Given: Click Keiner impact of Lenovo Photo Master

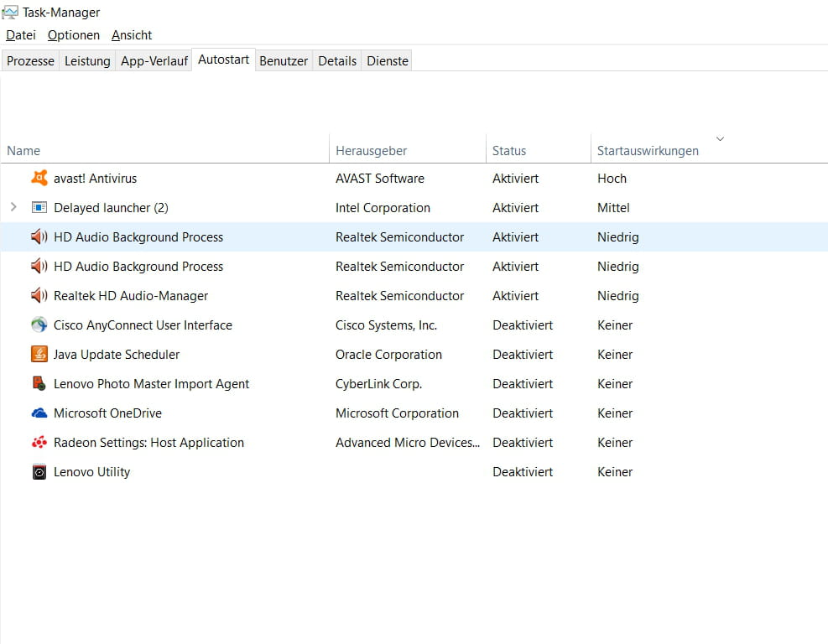Looking at the screenshot, I should [x=615, y=384].
